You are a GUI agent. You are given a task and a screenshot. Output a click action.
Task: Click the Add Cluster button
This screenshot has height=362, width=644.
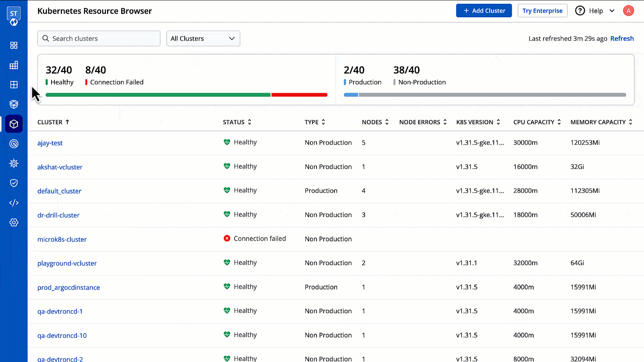click(484, 11)
